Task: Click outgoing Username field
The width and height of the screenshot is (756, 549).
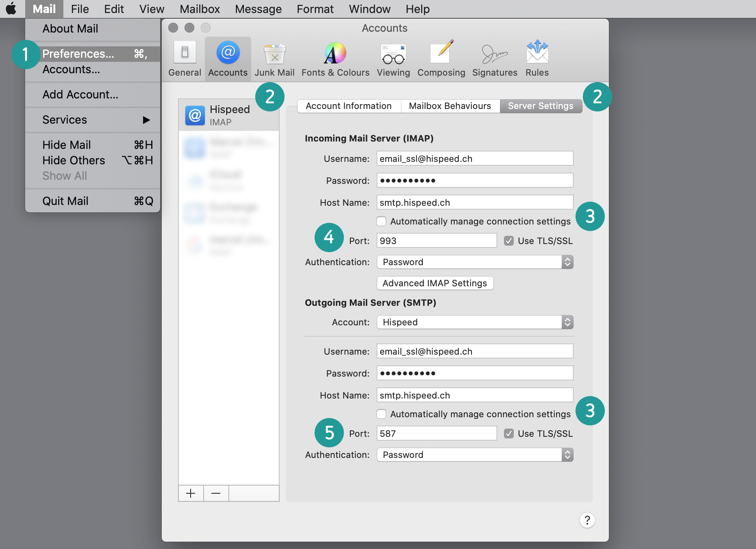Action: pos(475,351)
